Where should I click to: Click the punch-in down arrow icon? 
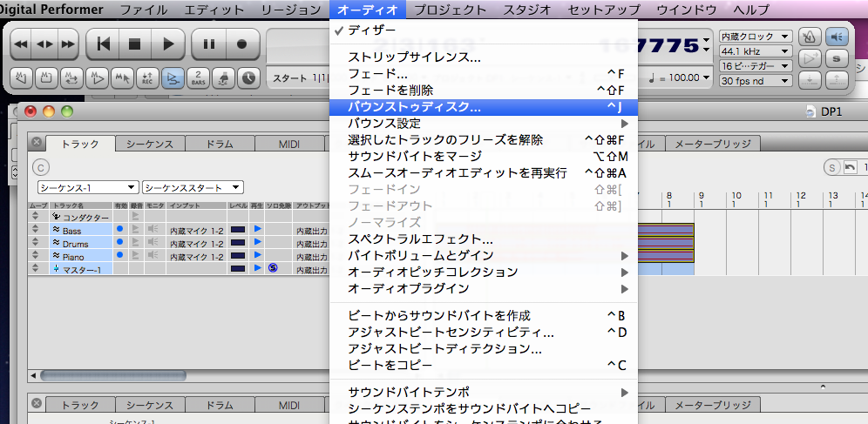click(x=810, y=79)
